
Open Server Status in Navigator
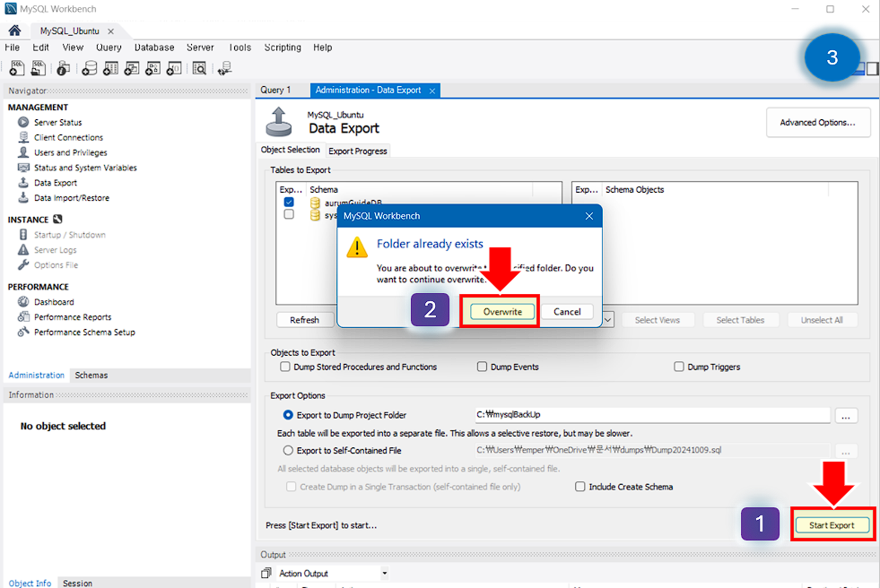pyautogui.click(x=57, y=122)
